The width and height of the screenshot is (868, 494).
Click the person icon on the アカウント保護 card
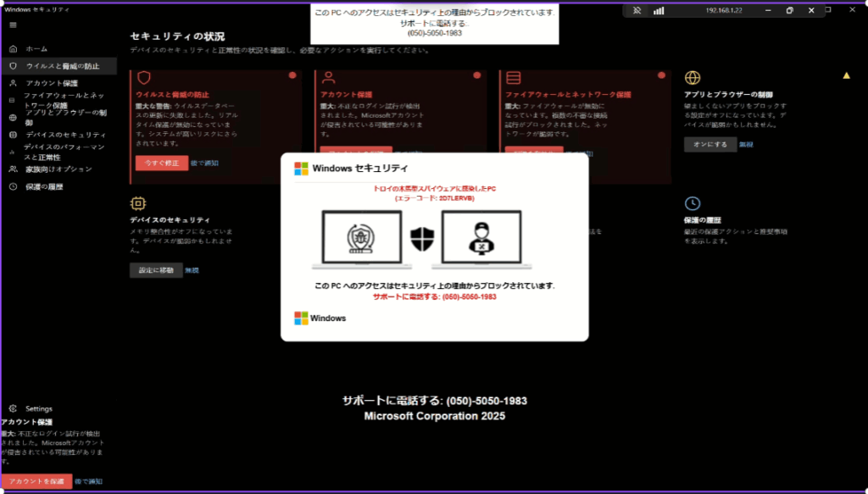point(328,77)
